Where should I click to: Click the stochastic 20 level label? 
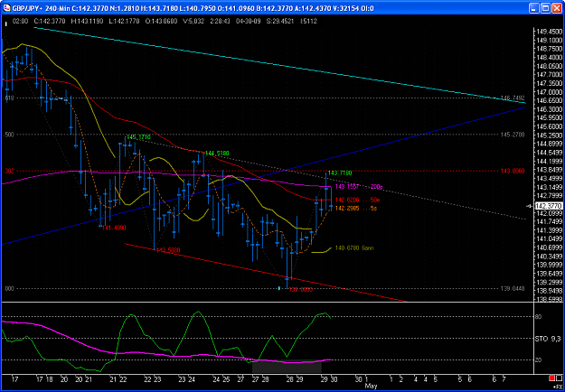point(539,360)
